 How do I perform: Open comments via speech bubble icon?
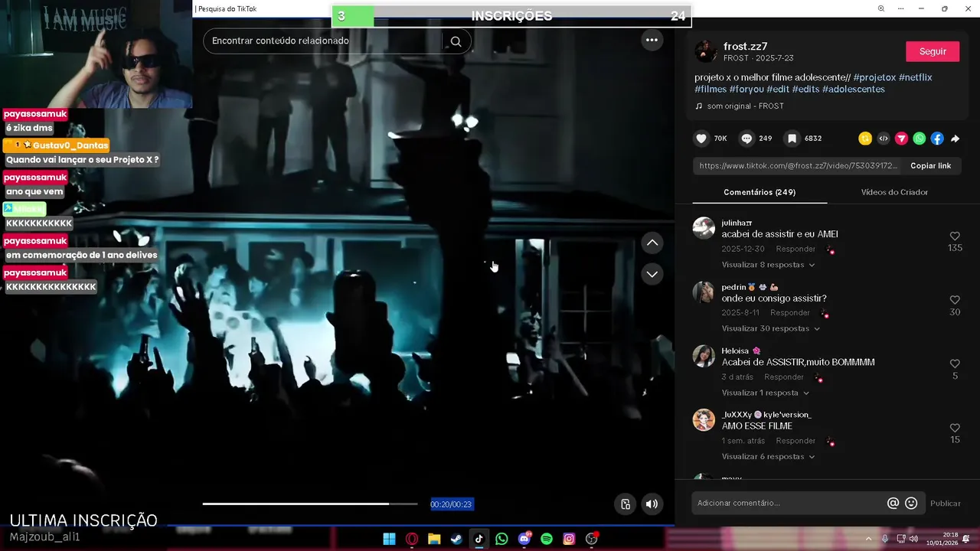pos(746,139)
